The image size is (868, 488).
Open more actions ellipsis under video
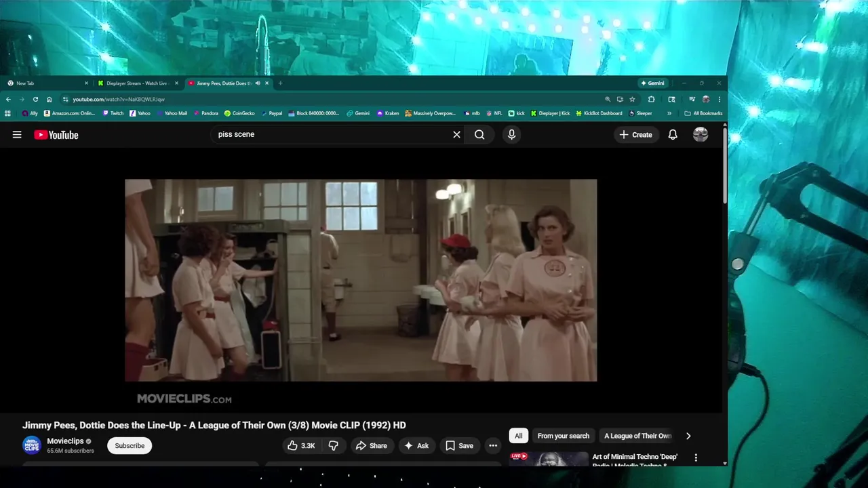click(x=493, y=445)
